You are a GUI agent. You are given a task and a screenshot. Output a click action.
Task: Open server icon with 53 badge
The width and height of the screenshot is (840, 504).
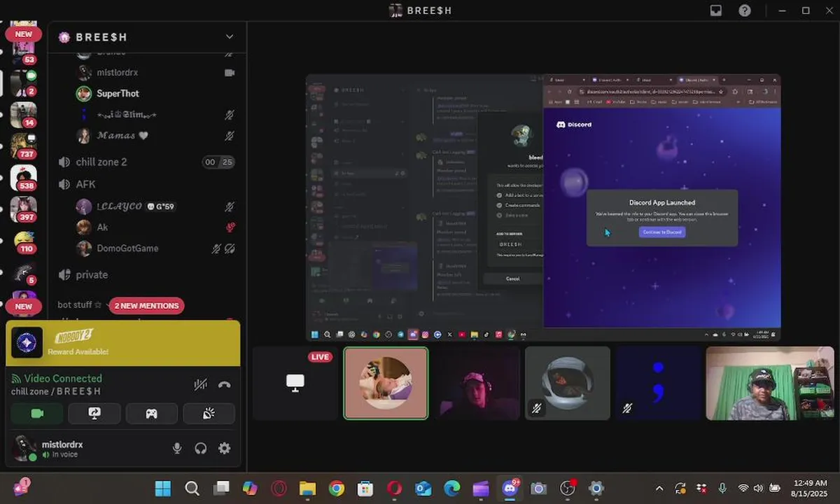click(x=23, y=50)
